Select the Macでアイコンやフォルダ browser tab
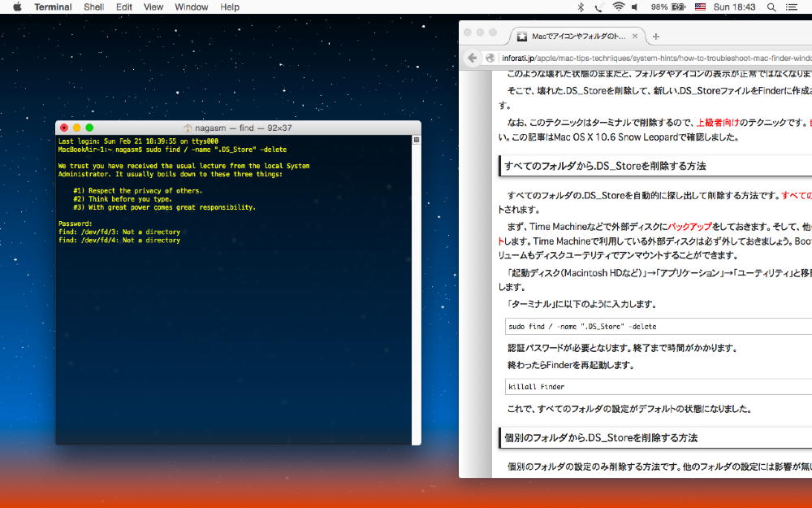812x508 pixels. pos(578,37)
